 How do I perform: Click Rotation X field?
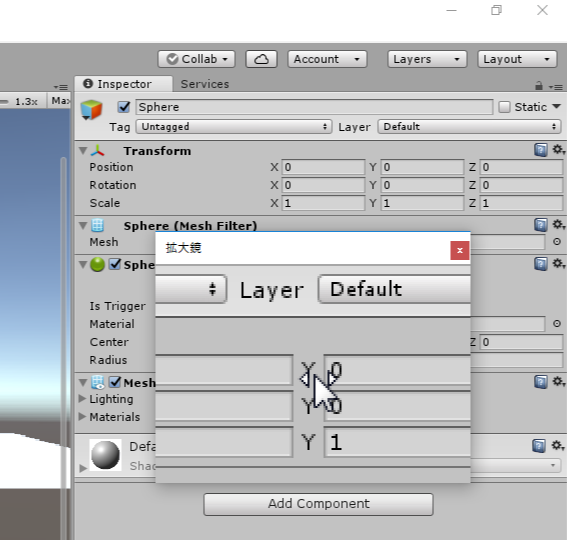click(323, 185)
